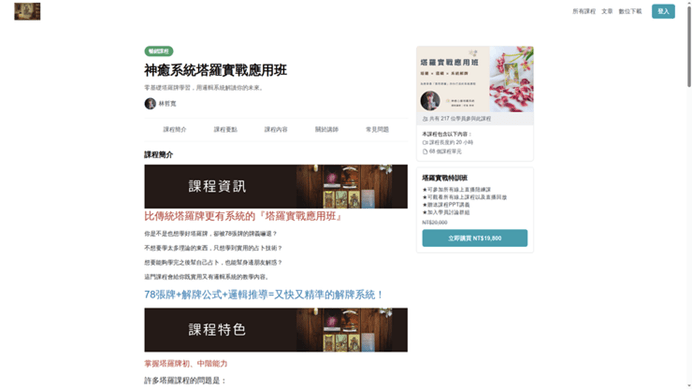
Task: Open 數位下載 in the top navigation
Action: point(630,11)
